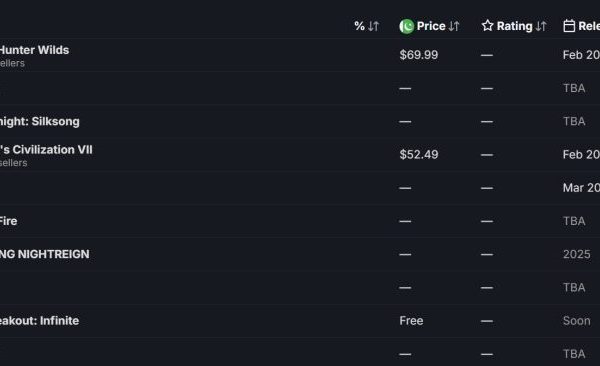Open the Civilization VII game entry

tap(46, 150)
